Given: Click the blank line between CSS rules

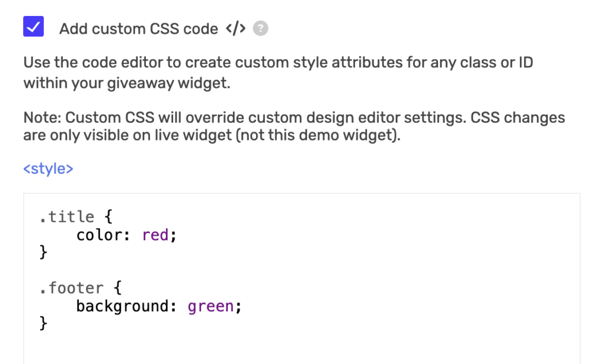Looking at the screenshot, I should point(178,271).
